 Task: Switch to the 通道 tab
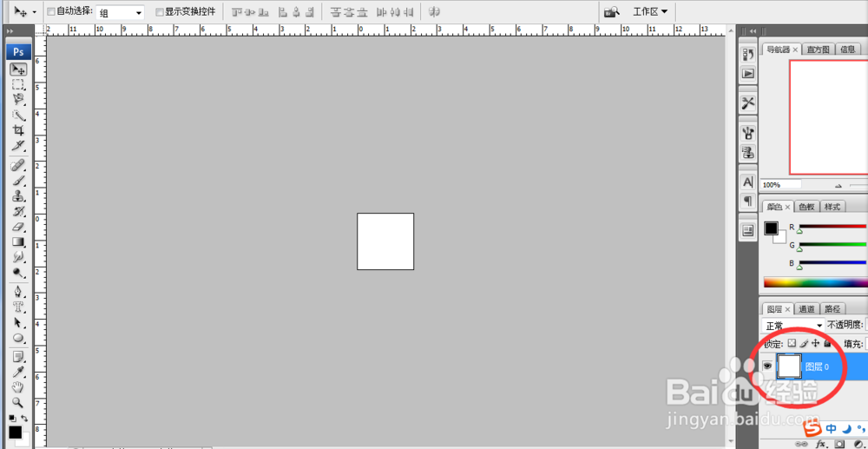click(x=806, y=309)
